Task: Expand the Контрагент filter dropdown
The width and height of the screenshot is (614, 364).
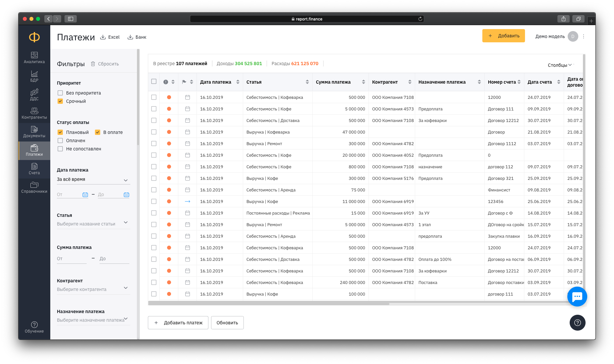Action: click(93, 289)
